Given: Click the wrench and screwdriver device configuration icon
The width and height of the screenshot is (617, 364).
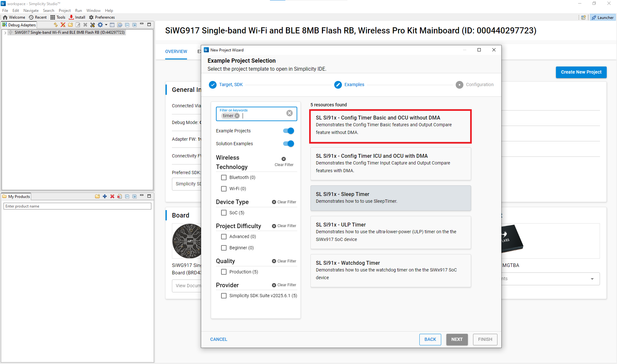Looking at the screenshot, I should point(93,25).
